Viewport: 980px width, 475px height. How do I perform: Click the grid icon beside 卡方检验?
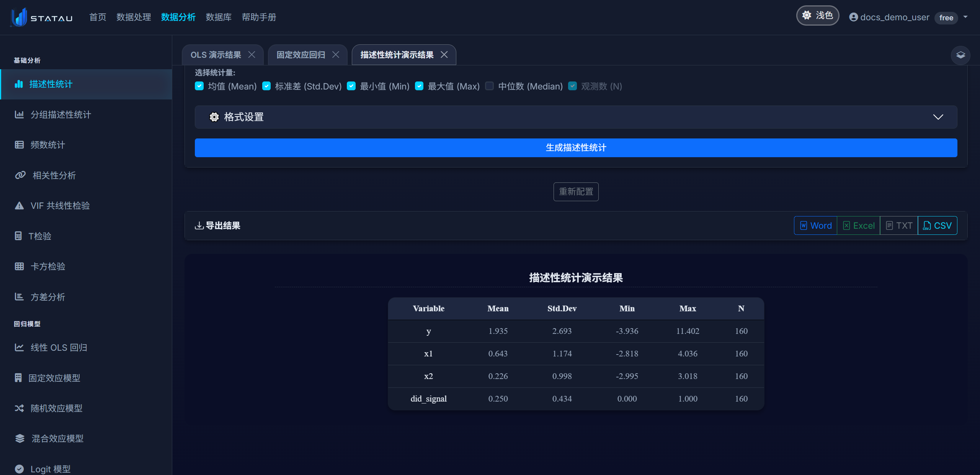click(19, 266)
